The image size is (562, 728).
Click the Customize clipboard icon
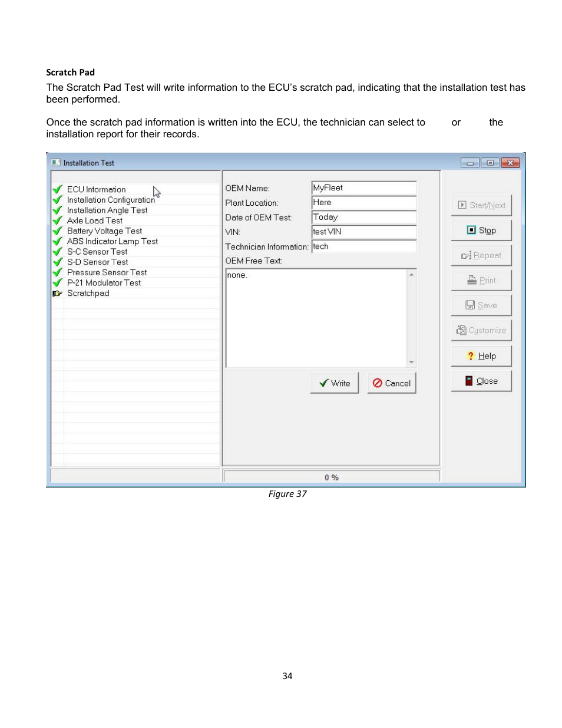[461, 330]
